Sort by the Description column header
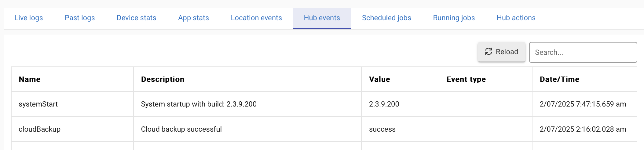Screen dimensions: 644x150 coord(163,79)
